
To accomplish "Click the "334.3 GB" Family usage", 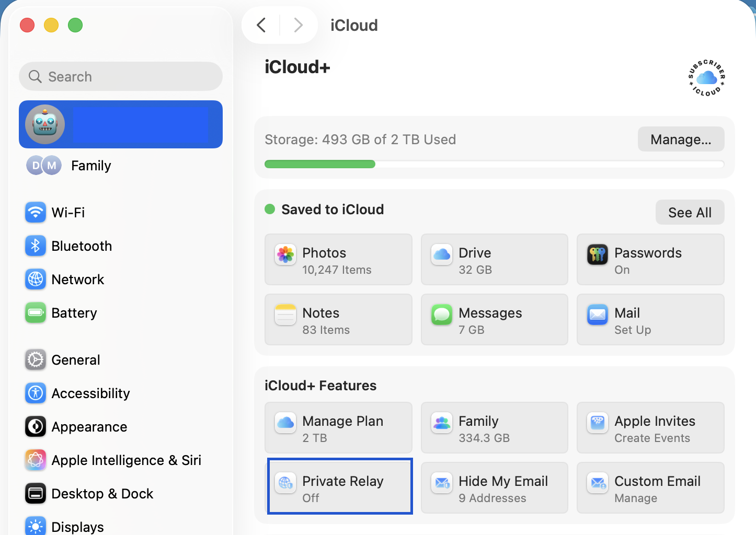I will pyautogui.click(x=484, y=438).
